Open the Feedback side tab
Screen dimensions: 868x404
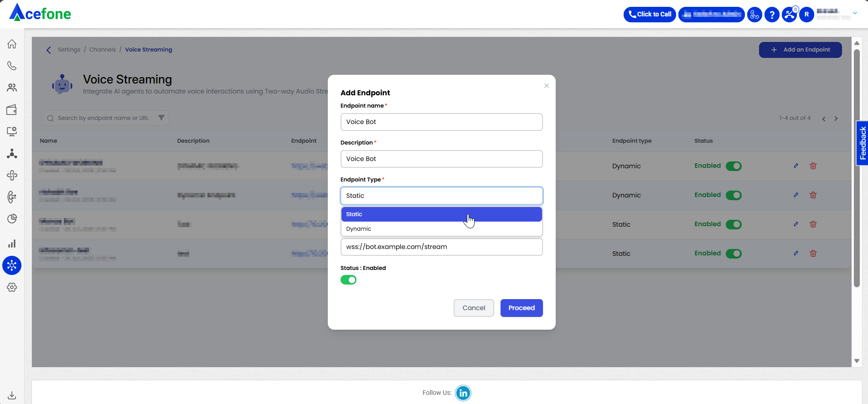[x=863, y=143]
